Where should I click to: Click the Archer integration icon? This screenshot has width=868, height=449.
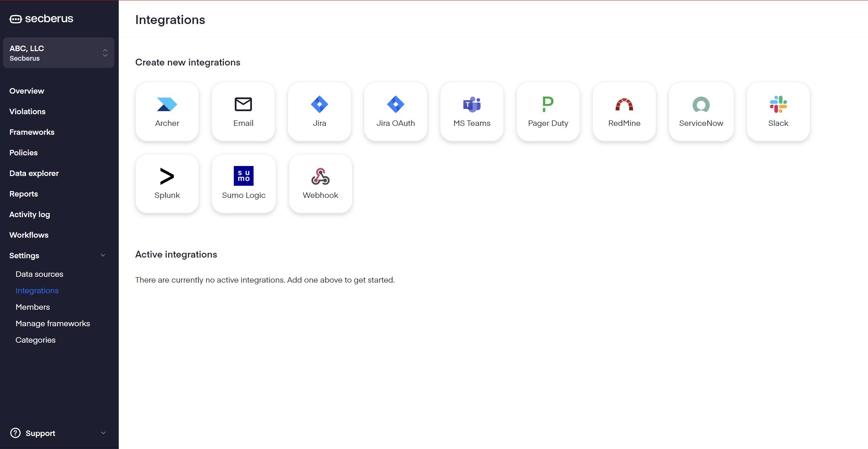click(x=167, y=104)
